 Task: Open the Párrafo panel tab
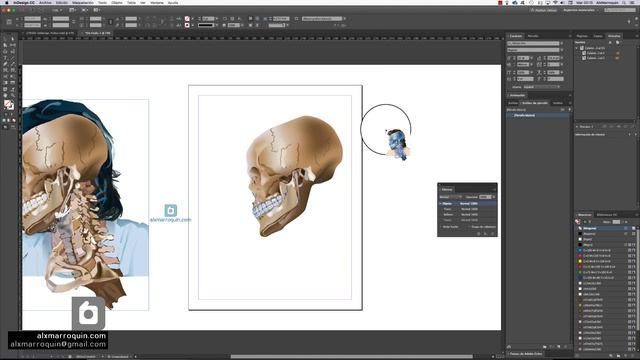pos(533,36)
